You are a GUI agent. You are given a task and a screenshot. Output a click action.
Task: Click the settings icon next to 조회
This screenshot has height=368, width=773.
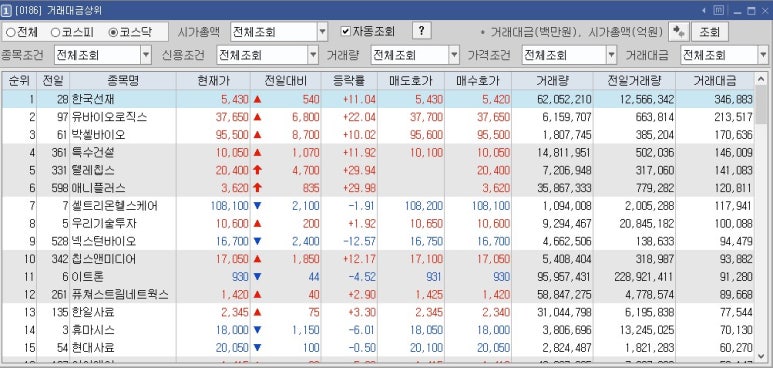point(679,32)
